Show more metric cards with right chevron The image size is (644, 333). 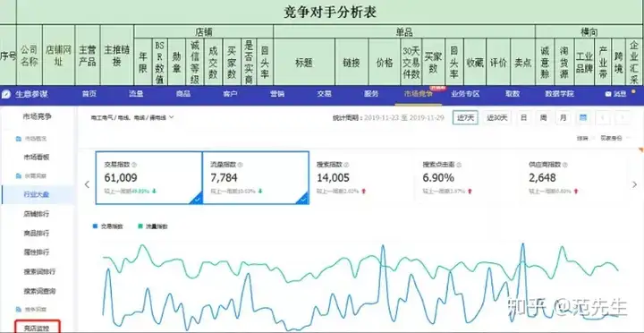pyautogui.click(x=634, y=184)
